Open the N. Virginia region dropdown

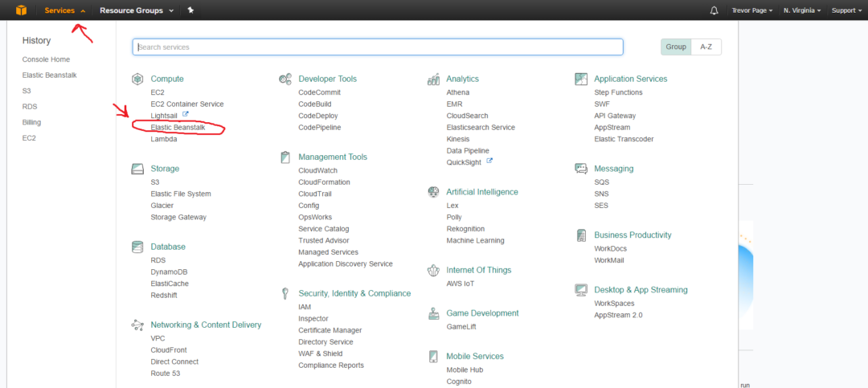click(x=802, y=10)
